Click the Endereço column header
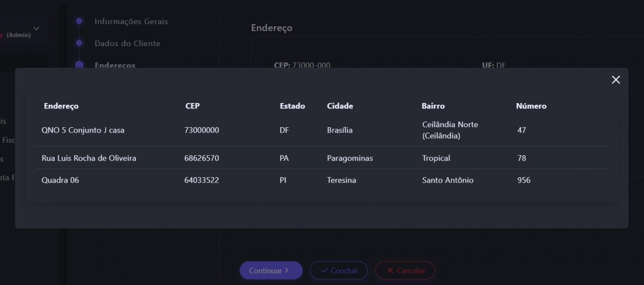The width and height of the screenshot is (644, 285). tap(61, 106)
